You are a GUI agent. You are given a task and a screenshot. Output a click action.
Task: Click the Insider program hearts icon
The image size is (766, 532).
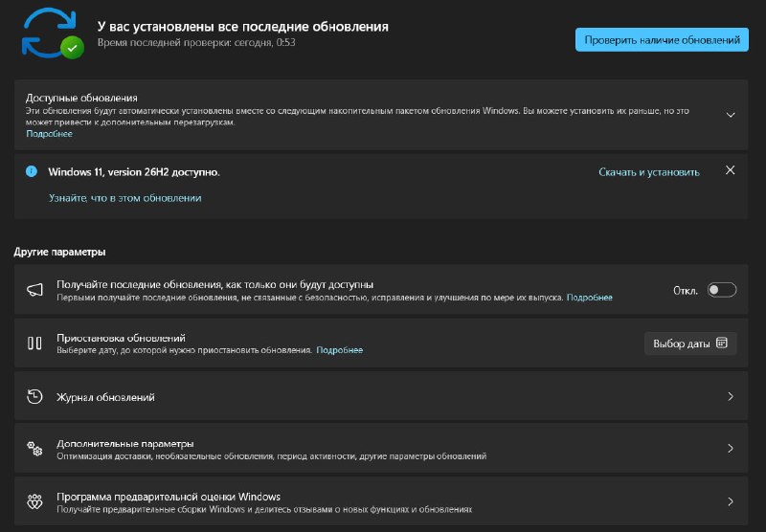point(34,501)
